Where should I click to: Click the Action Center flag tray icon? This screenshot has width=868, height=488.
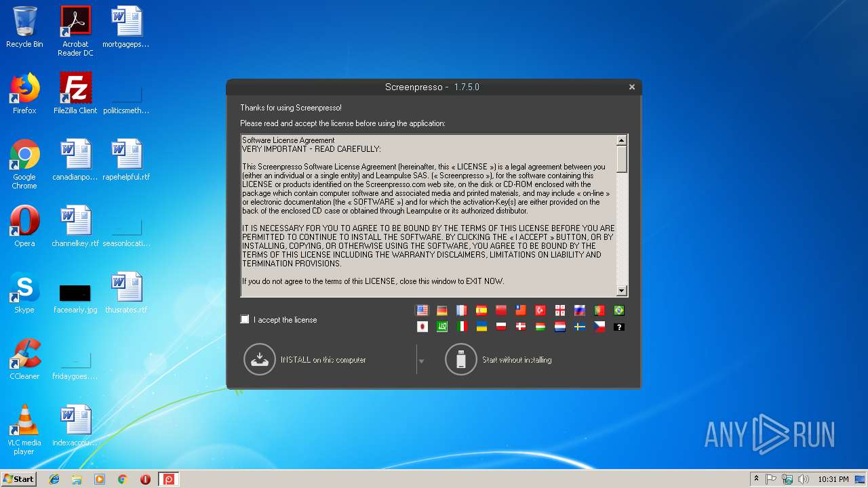[x=772, y=479]
